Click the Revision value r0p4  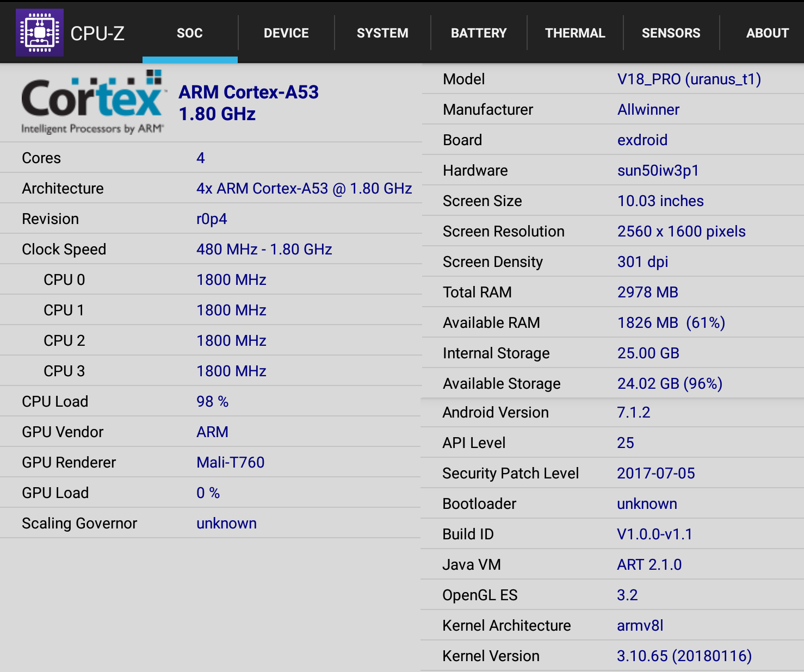(212, 219)
